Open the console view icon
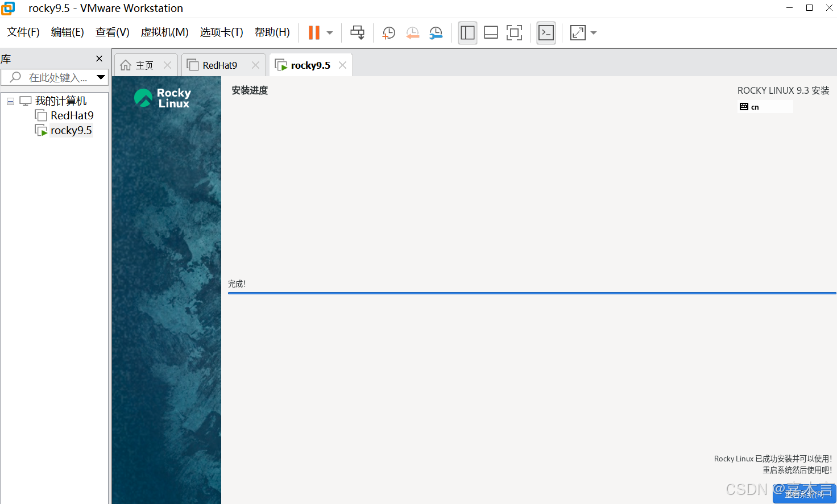This screenshot has height=504, width=837. 546,33
